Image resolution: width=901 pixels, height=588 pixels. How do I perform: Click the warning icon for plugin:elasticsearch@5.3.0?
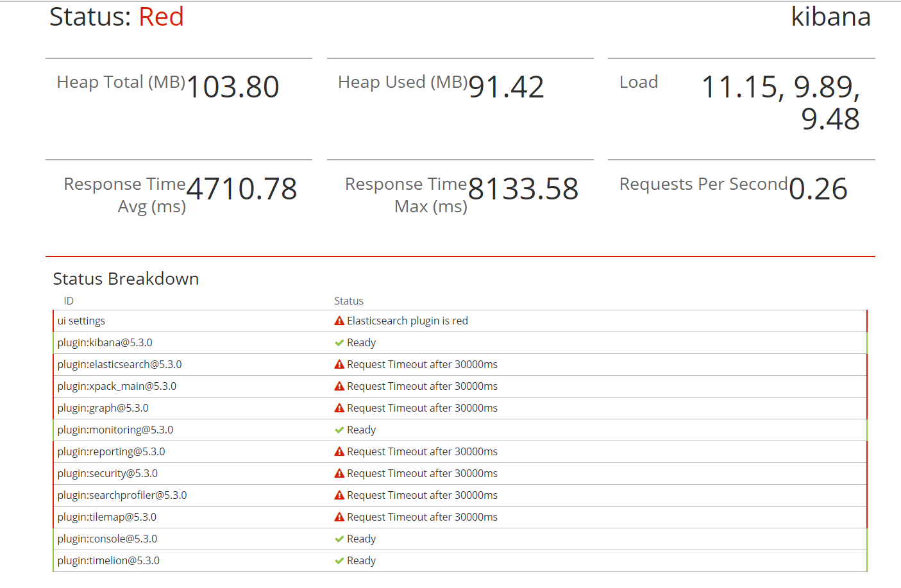click(339, 364)
